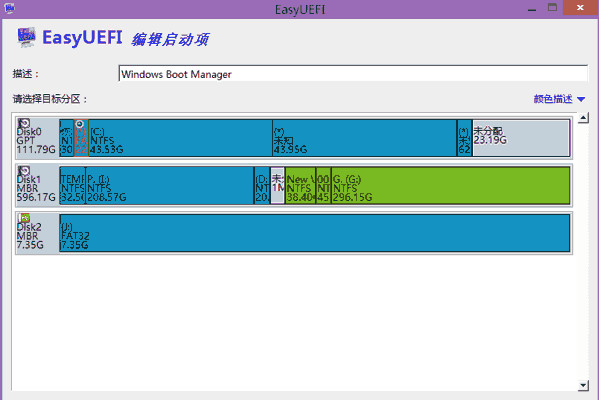Click the EasyUEFI logo icon in header
The height and width of the screenshot is (400, 599).
pyautogui.click(x=26, y=37)
